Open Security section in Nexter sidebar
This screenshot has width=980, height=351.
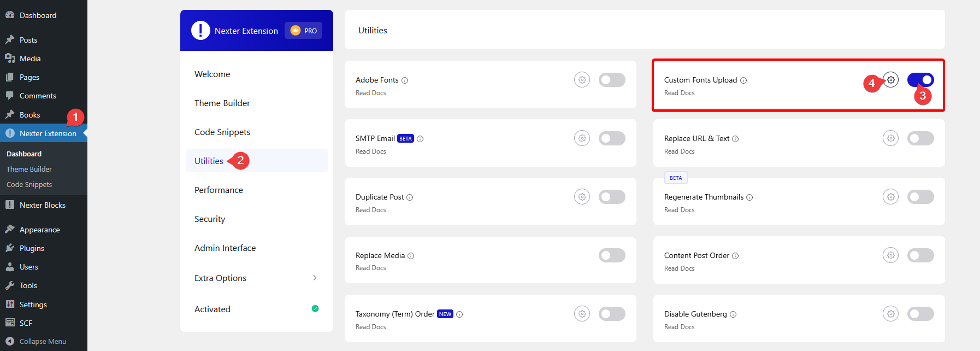(x=210, y=219)
